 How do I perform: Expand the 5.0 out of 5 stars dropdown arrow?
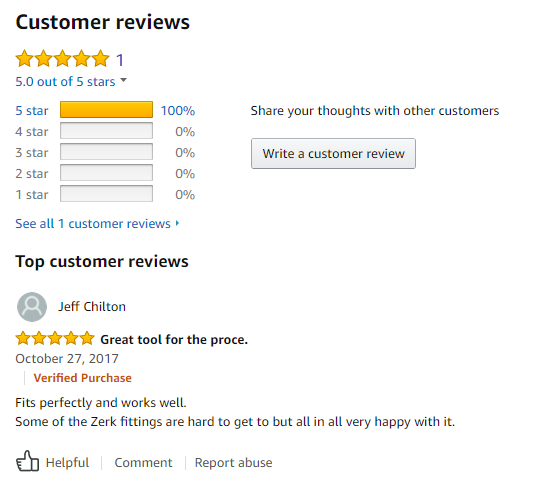(x=123, y=80)
